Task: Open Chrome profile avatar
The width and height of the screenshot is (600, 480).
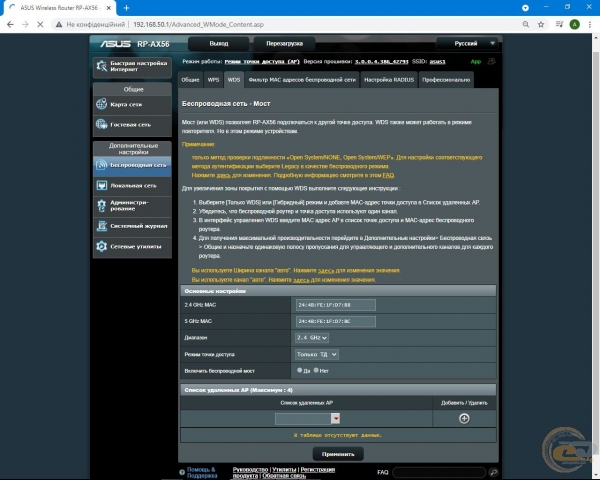Action: click(574, 24)
